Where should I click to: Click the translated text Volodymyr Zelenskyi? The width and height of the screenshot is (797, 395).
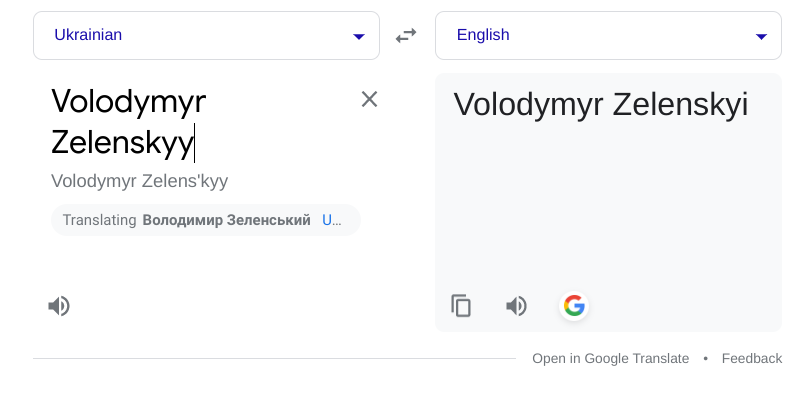tap(601, 105)
